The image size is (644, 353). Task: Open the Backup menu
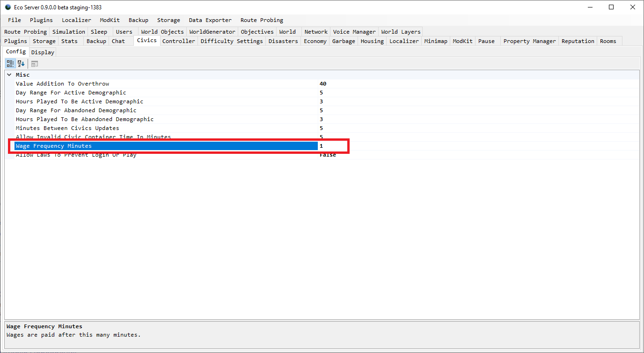click(139, 20)
